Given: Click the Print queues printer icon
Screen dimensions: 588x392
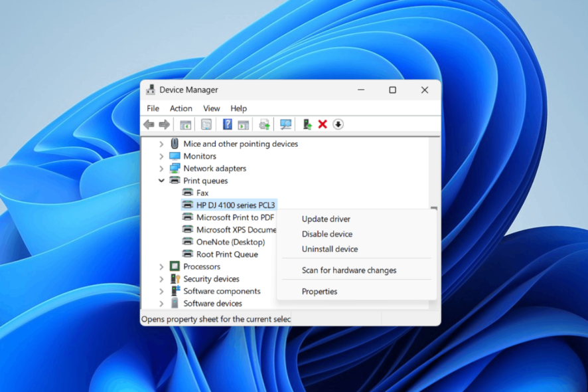Looking at the screenshot, I should [175, 180].
